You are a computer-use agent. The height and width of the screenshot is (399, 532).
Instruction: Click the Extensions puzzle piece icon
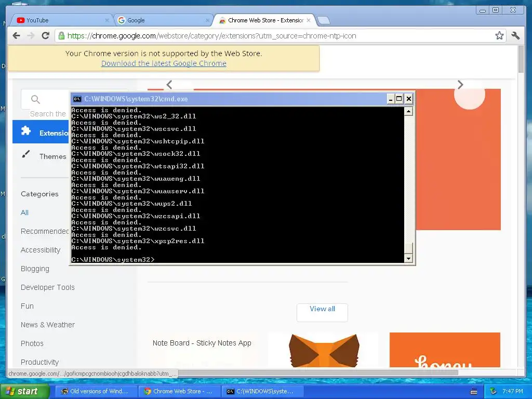26,130
